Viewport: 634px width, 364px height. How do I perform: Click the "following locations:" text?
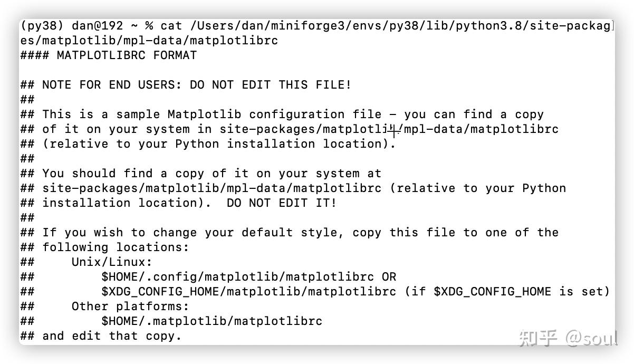pos(115,247)
